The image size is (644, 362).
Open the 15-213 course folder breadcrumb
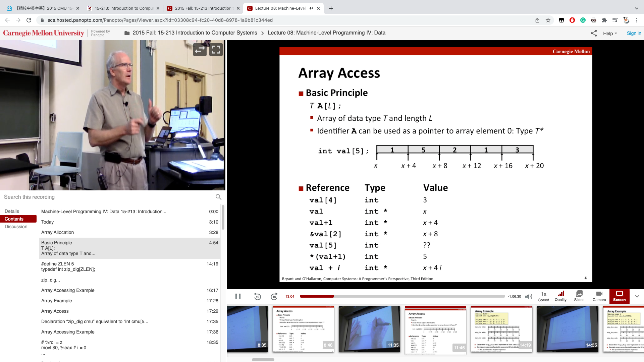(x=195, y=33)
